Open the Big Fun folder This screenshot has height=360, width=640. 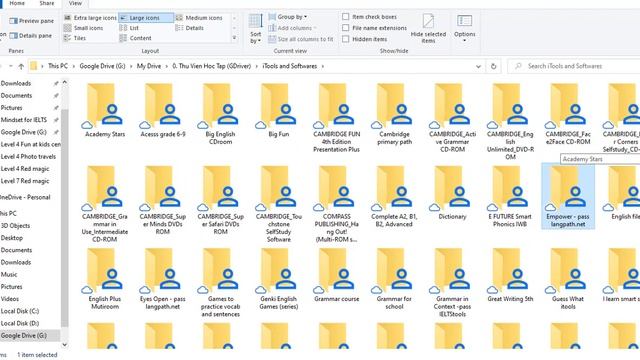[278, 110]
